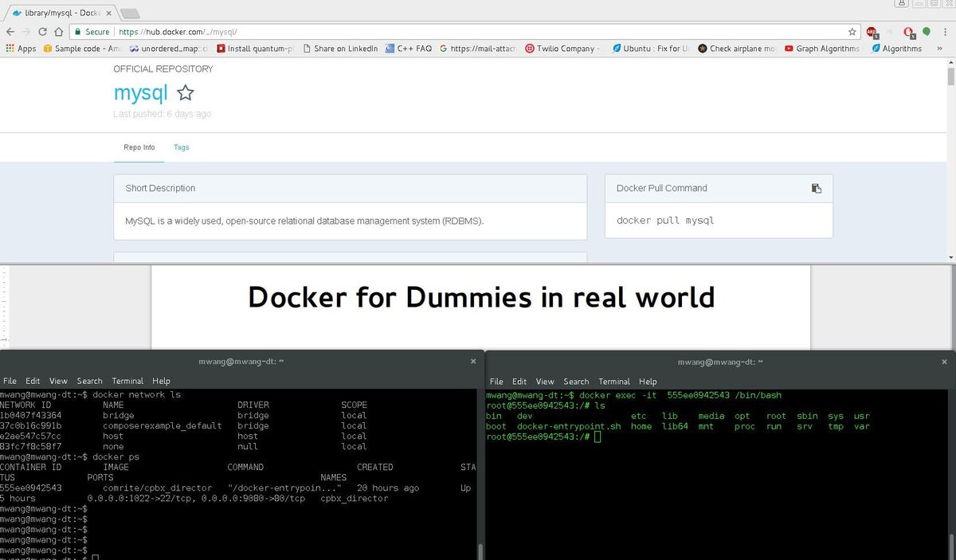Click docker-entrypoint.sh in right terminal

click(568, 426)
